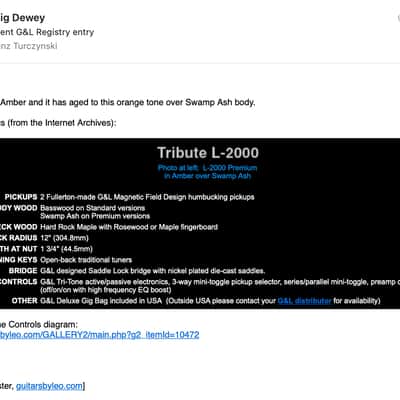
Task: Click the Open-back traditional tuners line
Action: (x=86, y=260)
